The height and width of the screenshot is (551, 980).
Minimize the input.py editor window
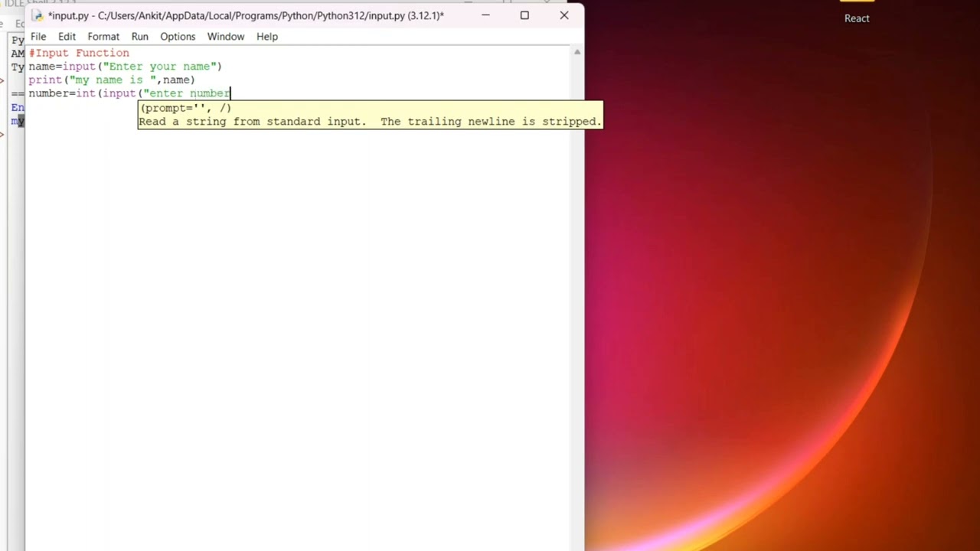[x=485, y=15]
